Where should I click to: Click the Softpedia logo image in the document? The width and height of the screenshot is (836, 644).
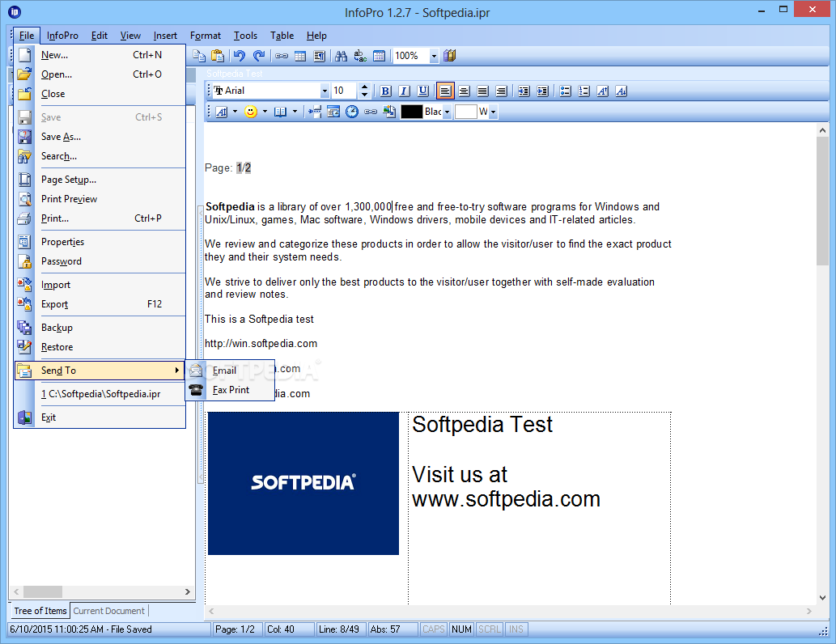[x=303, y=484]
